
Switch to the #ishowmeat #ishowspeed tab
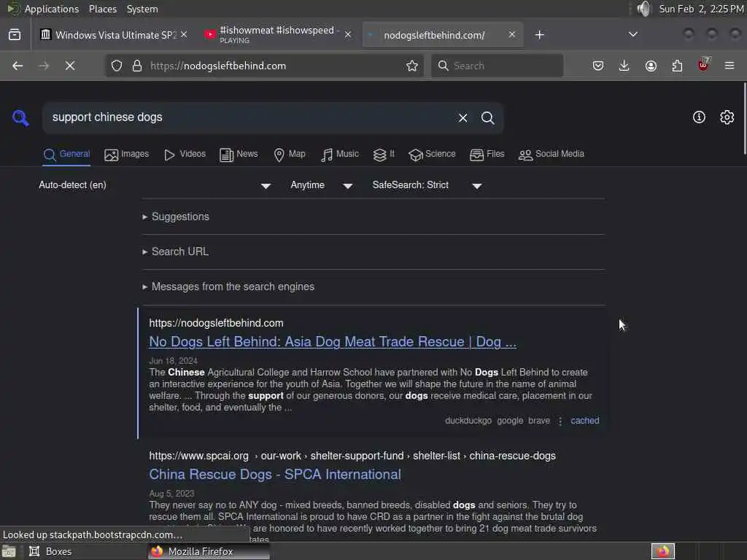click(279, 35)
